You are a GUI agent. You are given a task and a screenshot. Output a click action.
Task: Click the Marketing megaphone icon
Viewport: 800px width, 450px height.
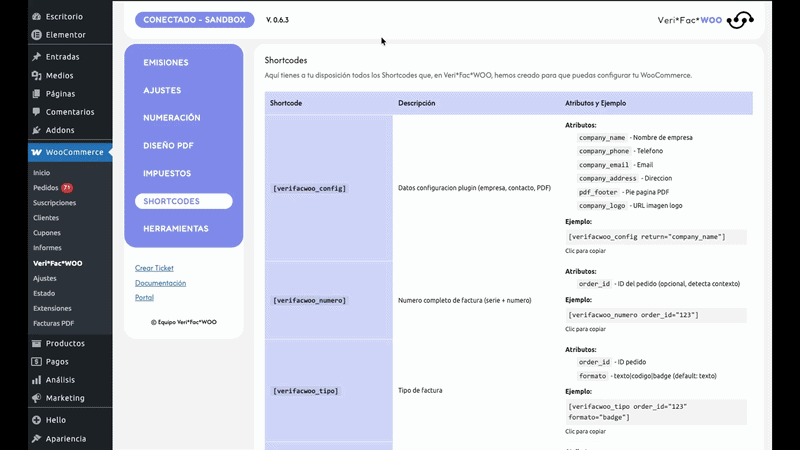point(36,398)
